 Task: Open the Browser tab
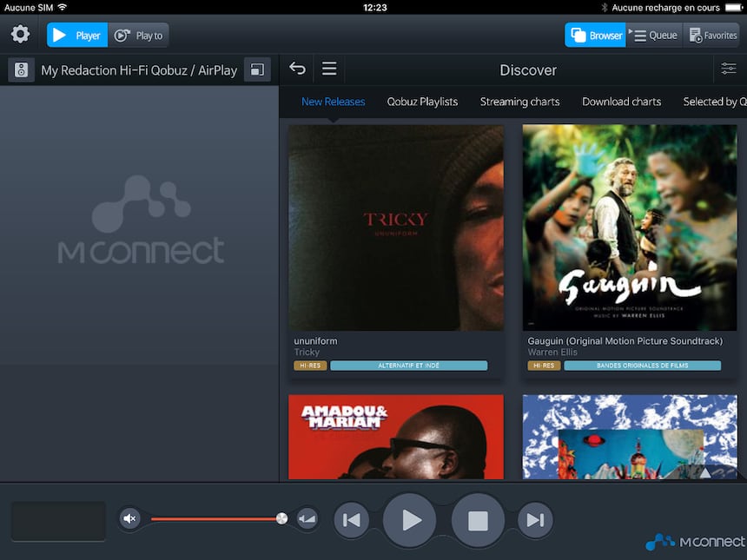click(x=595, y=36)
